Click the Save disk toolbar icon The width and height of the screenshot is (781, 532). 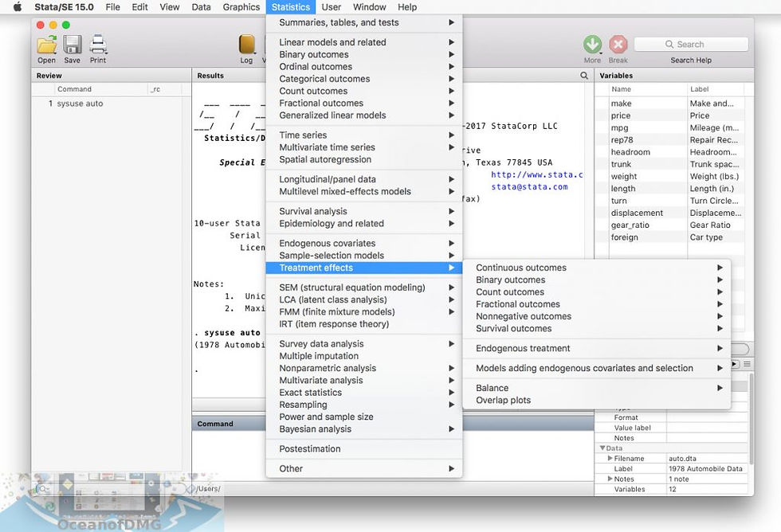point(73,45)
